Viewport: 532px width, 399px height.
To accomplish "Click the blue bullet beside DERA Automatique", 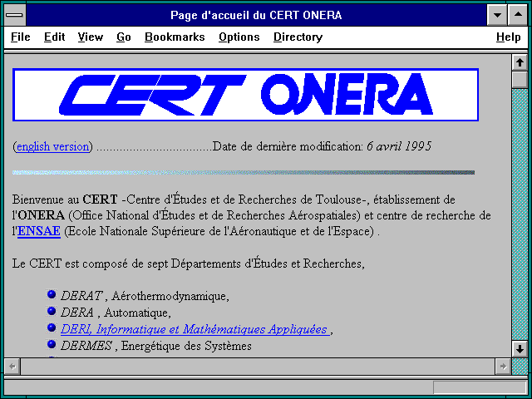I will pyautogui.click(x=52, y=311).
